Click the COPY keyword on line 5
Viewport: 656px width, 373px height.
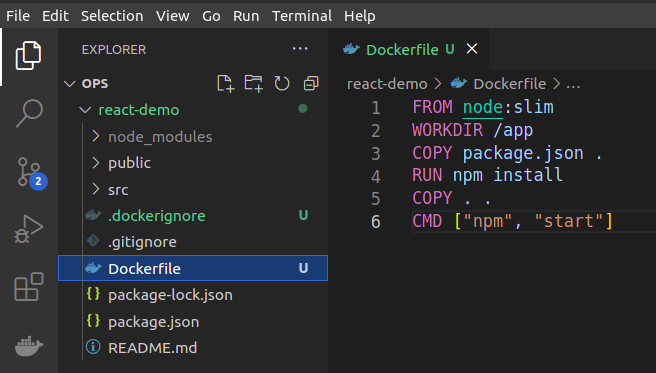click(x=432, y=198)
